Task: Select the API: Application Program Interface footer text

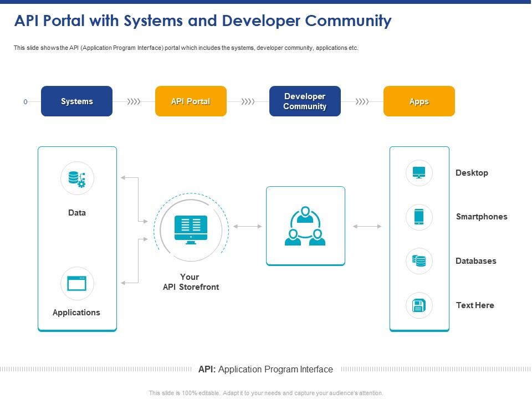Action: coord(266,369)
